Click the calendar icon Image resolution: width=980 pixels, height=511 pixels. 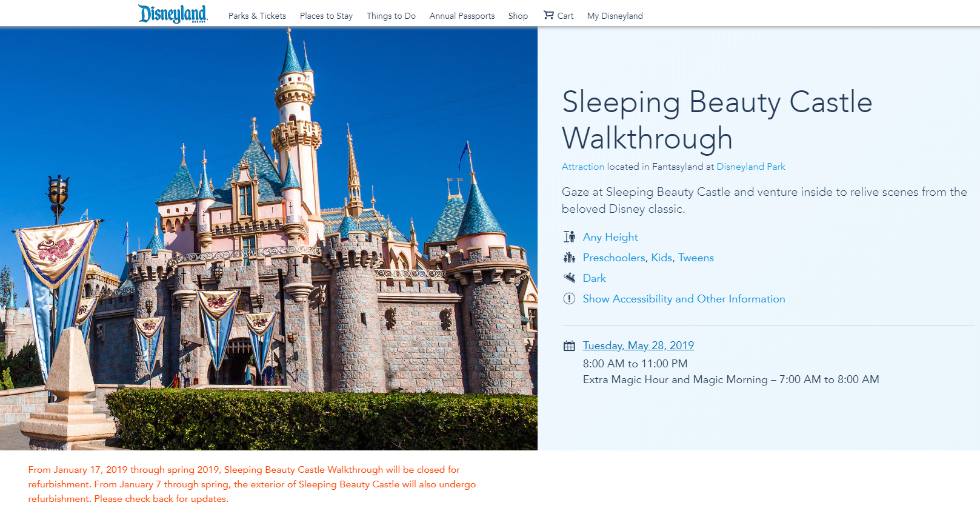pos(569,346)
